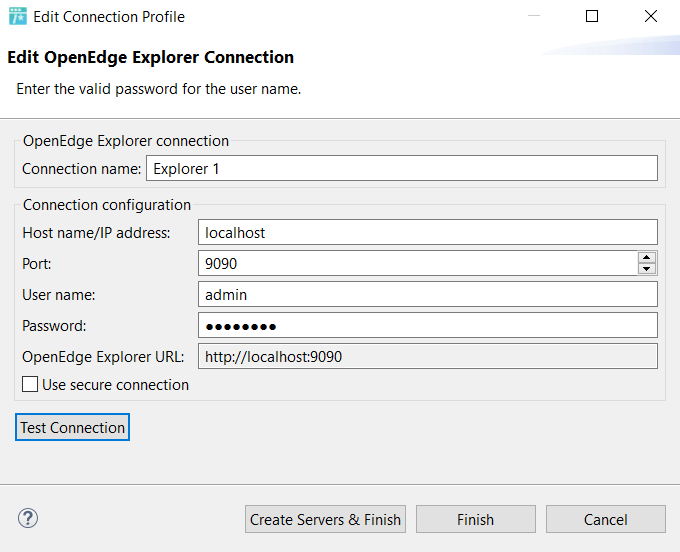Click the 'Port:' label
Image resolution: width=680 pixels, height=552 pixels.
point(37,264)
